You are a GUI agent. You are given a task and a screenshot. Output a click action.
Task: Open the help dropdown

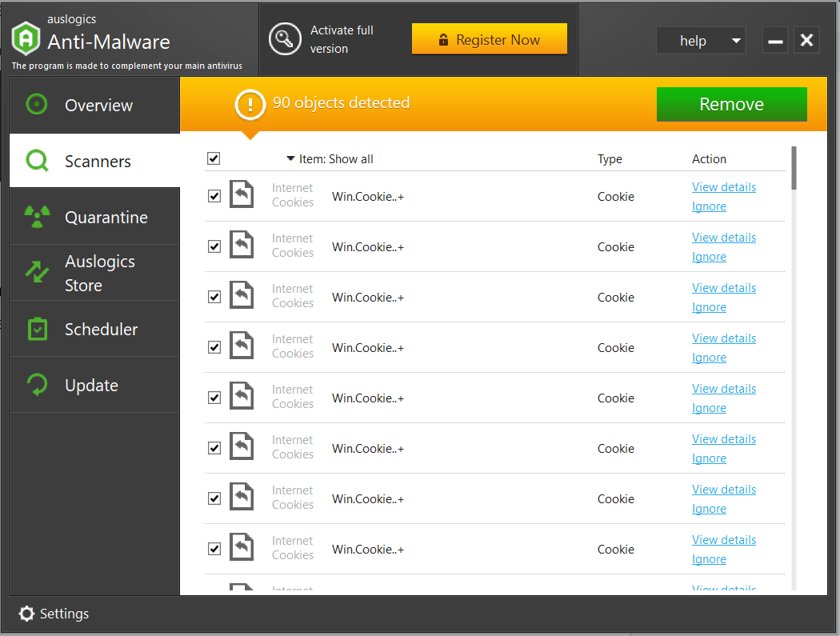(701, 40)
